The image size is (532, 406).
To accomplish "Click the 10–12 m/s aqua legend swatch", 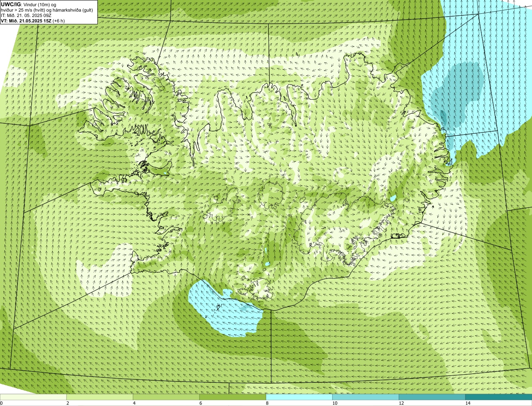I will tap(366, 397).
